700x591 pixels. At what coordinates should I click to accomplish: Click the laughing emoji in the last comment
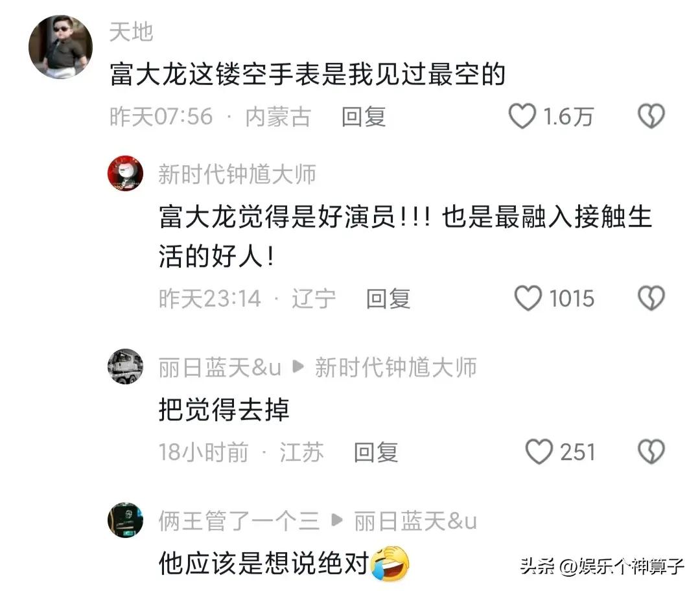pyautogui.click(x=390, y=563)
